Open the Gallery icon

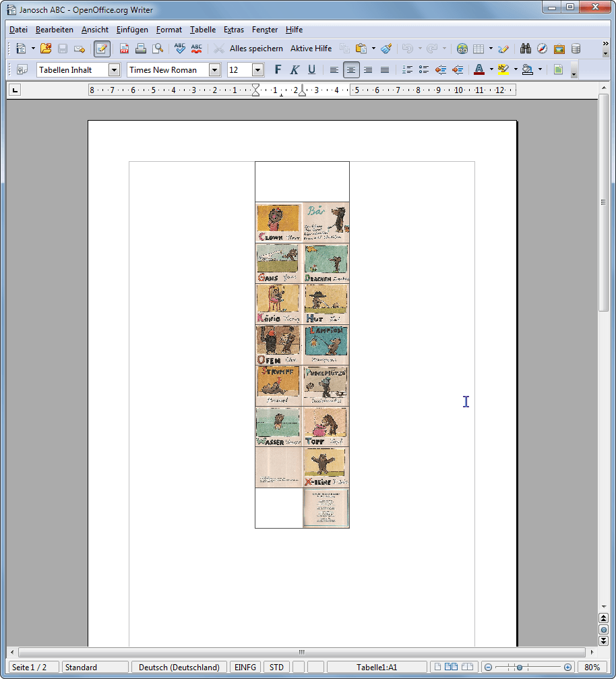[x=559, y=49]
